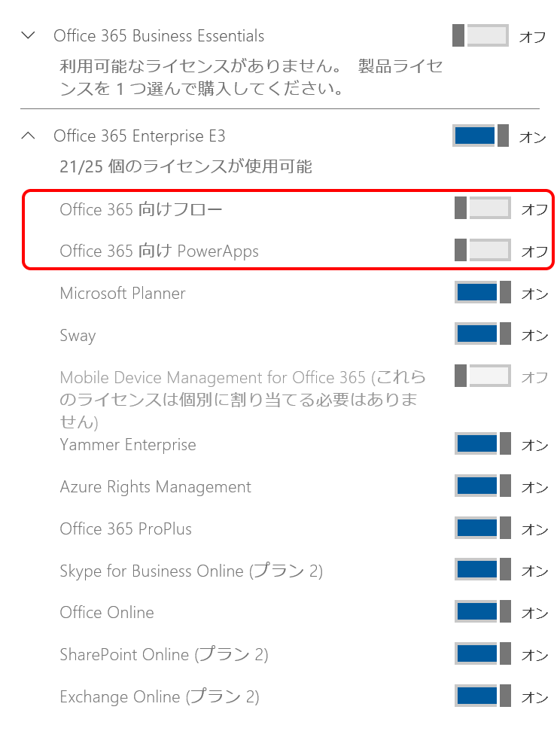The image size is (560, 731).
Task: Switch off Office 365 ProPlus
Action: click(x=482, y=528)
